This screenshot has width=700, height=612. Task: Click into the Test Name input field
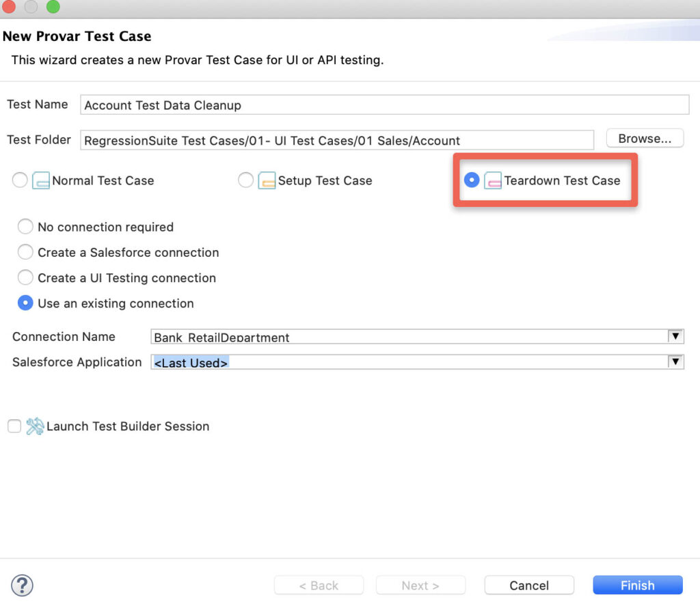pyautogui.click(x=384, y=105)
